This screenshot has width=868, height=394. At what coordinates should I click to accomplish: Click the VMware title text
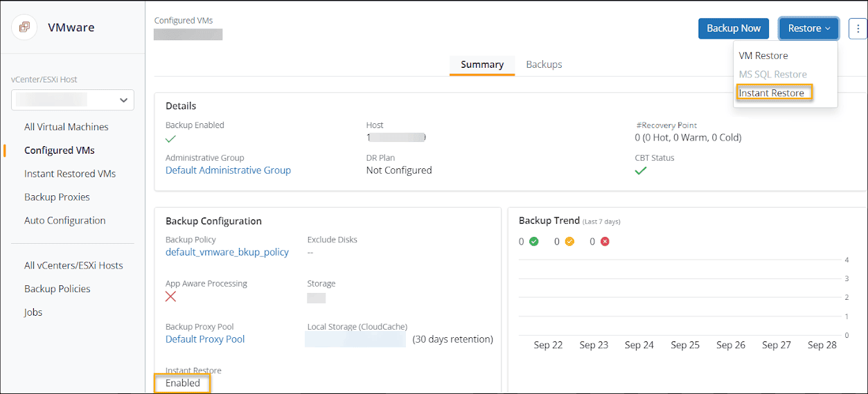(x=71, y=28)
